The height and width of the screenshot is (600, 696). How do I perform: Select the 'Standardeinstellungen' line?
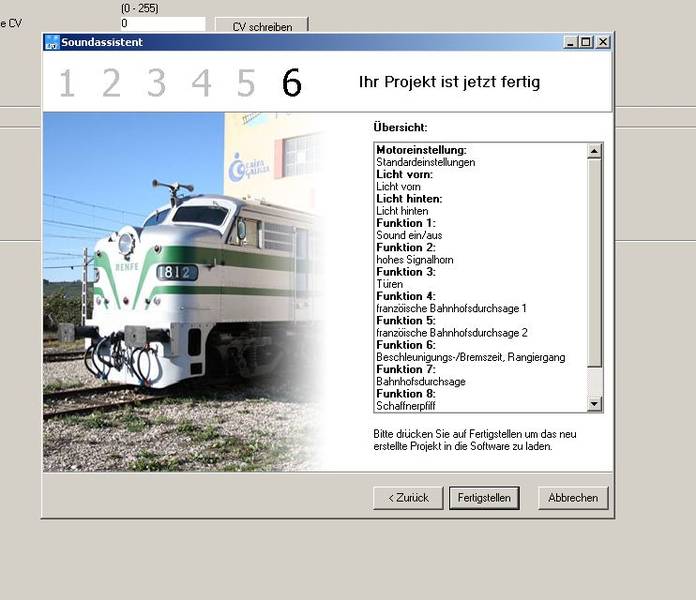(x=425, y=162)
